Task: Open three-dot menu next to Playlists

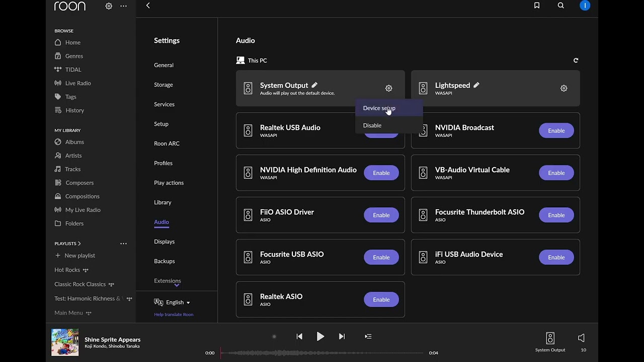Action: click(123, 243)
